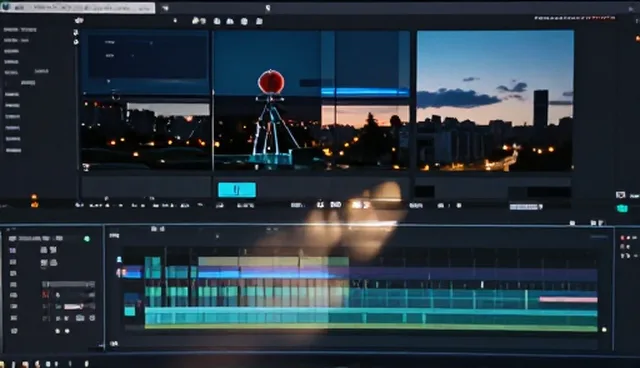Screen dimensions: 640x368
Task: Click the upper orange icon on the left edge
Action: 34,197
